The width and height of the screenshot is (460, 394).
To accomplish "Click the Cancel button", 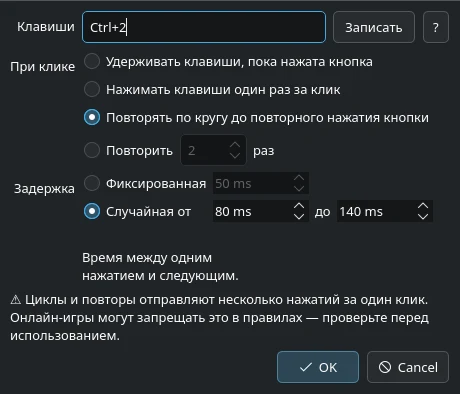I will pyautogui.click(x=408, y=367).
